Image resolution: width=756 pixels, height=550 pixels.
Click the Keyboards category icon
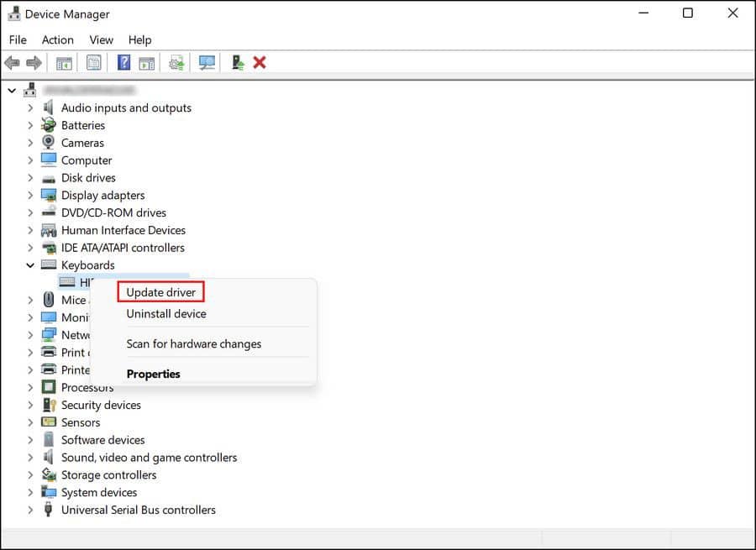tap(48, 265)
